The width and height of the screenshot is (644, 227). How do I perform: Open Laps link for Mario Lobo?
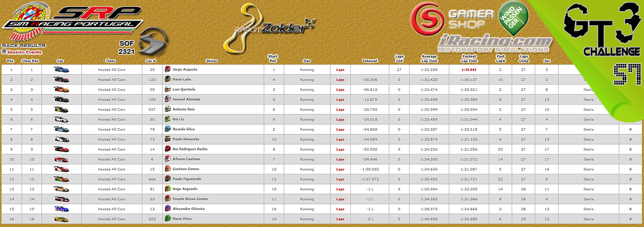click(340, 80)
